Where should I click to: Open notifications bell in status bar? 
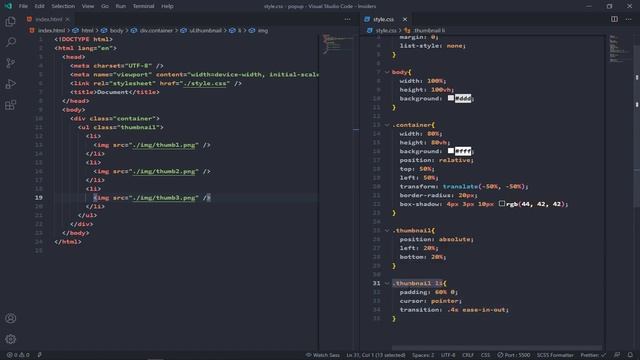pyautogui.click(x=631, y=355)
